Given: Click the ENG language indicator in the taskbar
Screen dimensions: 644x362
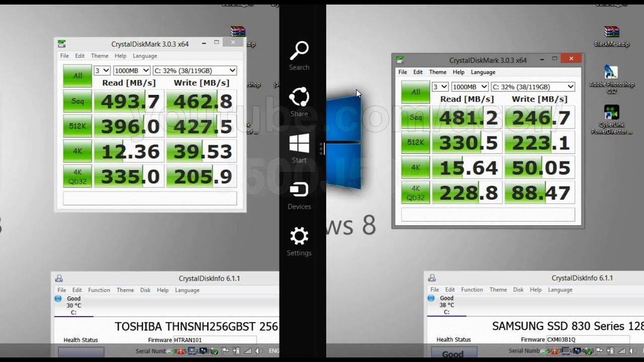Looking at the screenshot, I should (x=274, y=351).
